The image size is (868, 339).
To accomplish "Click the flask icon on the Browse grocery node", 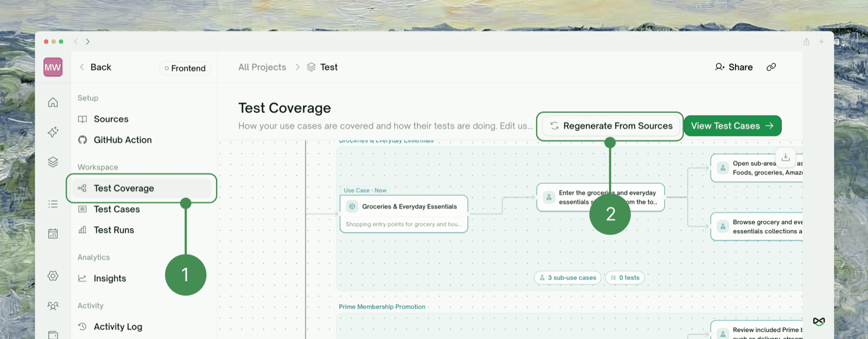I will [x=723, y=227].
